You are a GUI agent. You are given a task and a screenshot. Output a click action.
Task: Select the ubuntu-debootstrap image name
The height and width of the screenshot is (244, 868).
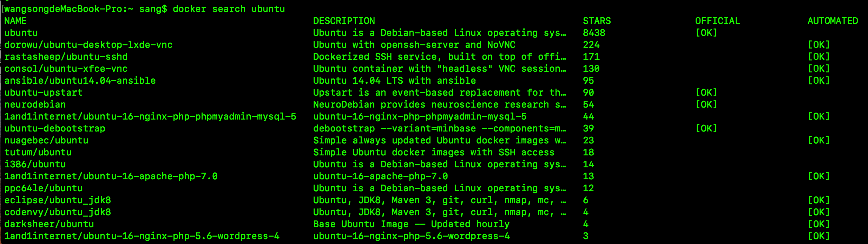point(55,128)
